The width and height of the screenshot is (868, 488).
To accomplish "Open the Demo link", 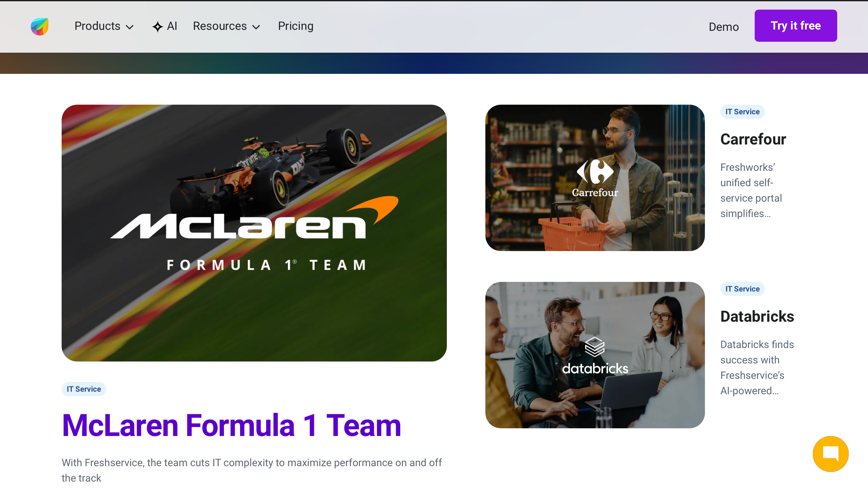I will point(724,27).
